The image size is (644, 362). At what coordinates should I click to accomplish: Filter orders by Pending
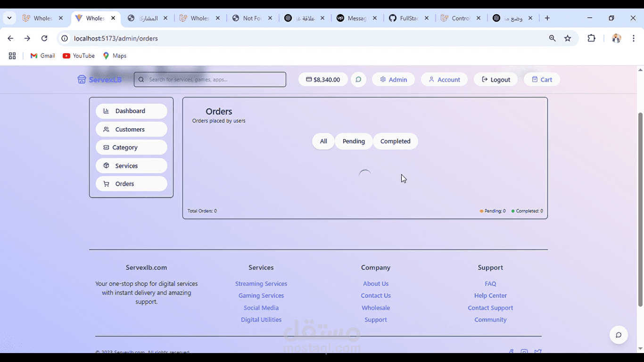click(x=354, y=141)
